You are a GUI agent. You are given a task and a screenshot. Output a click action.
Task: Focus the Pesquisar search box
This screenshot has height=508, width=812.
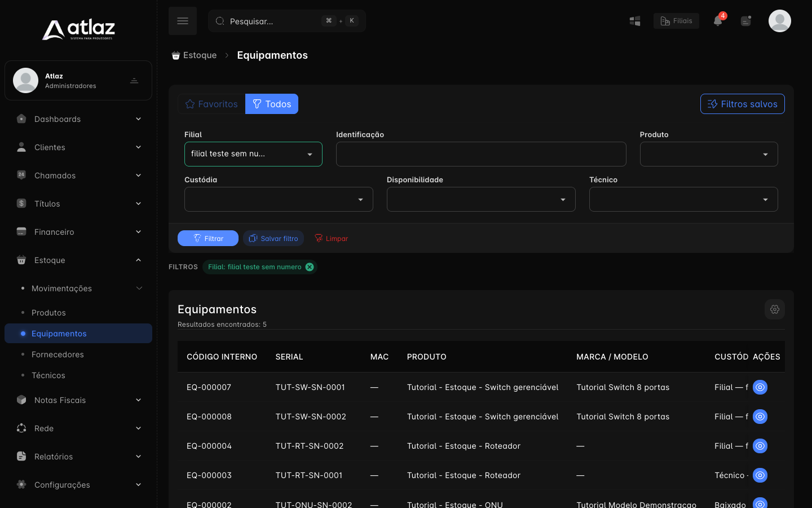287,21
